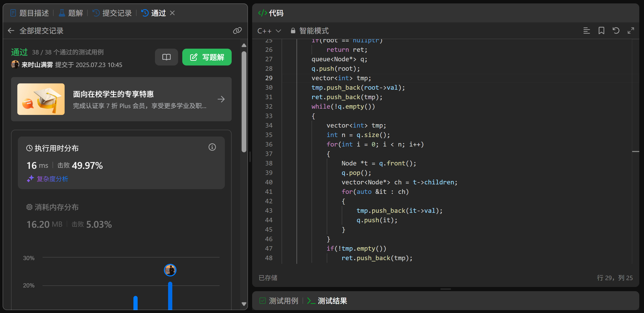The width and height of the screenshot is (644, 313).
Task: Click the 写题解 button
Action: point(207,57)
